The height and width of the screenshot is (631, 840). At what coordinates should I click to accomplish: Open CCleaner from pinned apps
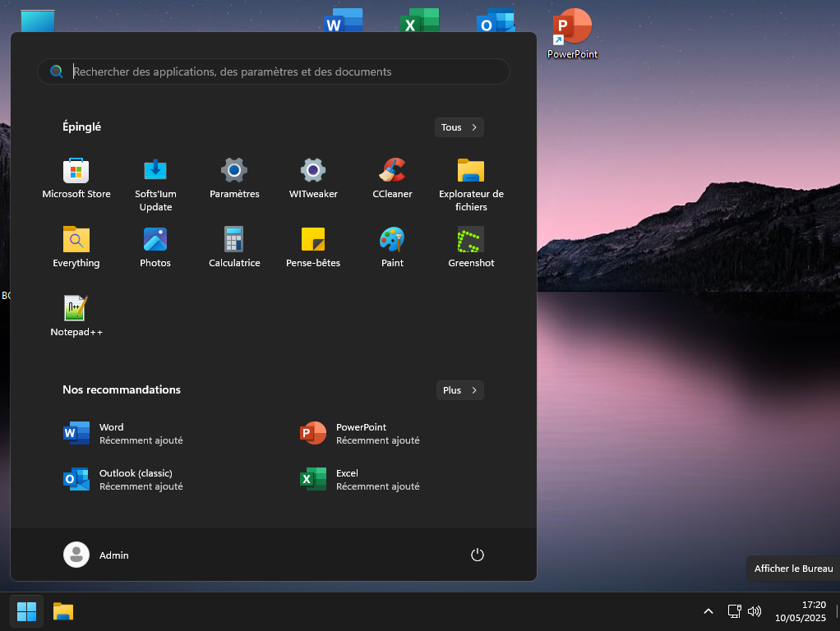point(392,179)
